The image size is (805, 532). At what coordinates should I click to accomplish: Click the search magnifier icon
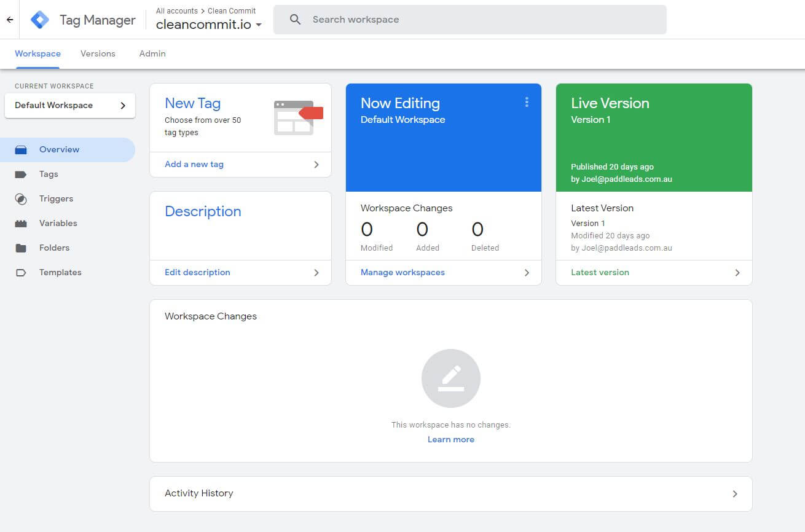click(x=296, y=20)
